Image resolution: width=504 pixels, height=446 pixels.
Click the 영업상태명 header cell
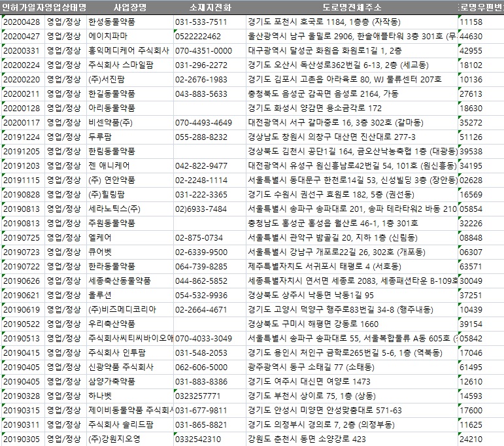66,7
